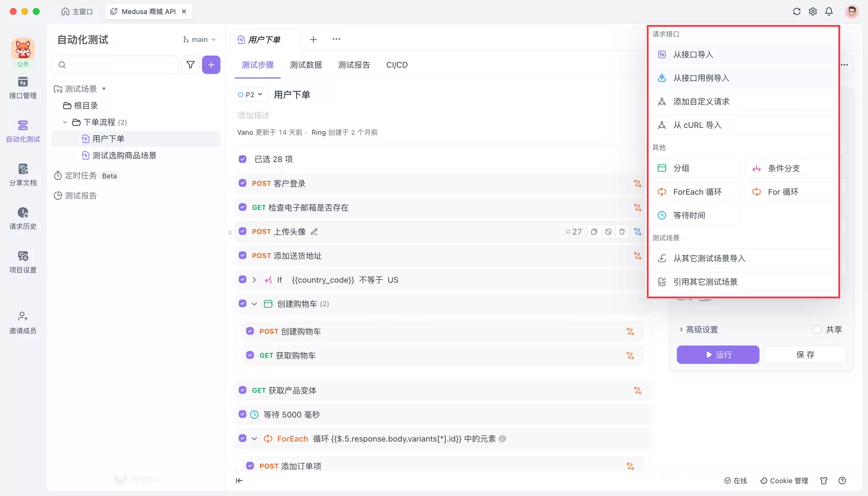Click the edit pencil next to 上传头像
Image resolution: width=868 pixels, height=496 pixels.
[315, 232]
